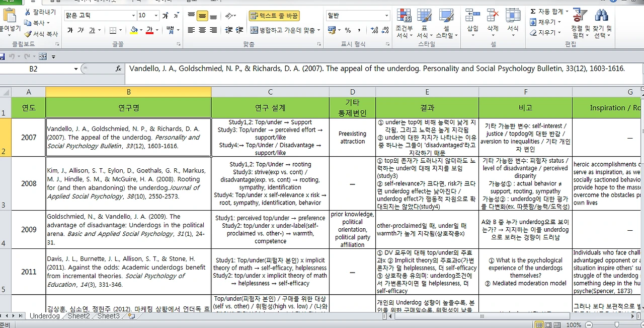Apply percent style
Image resolution: width=644 pixels, height=328 pixels.
coord(348,30)
